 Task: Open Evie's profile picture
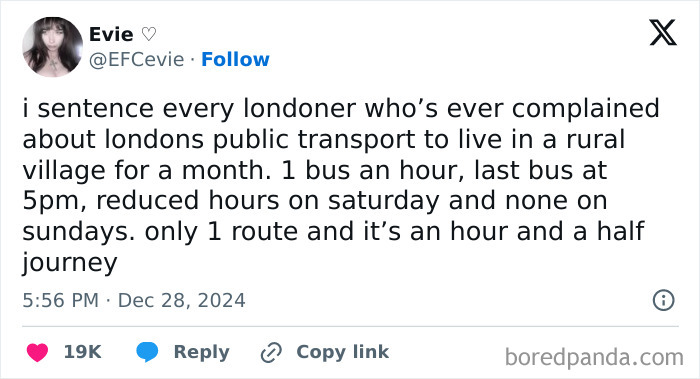[x=52, y=47]
